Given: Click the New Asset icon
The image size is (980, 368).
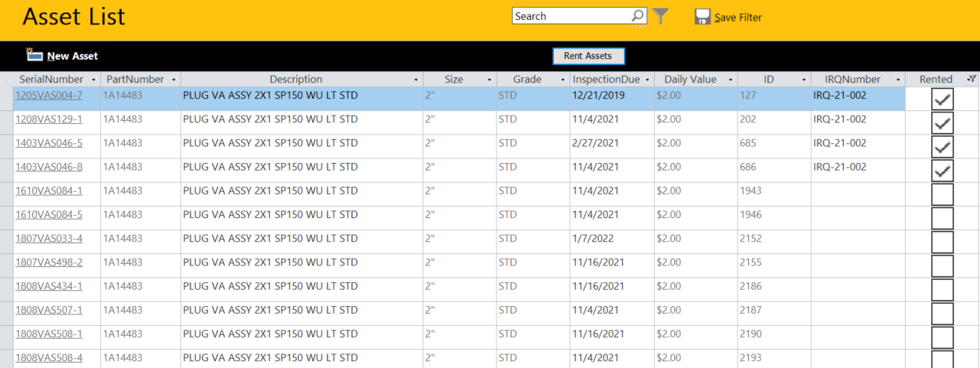Looking at the screenshot, I should (x=34, y=54).
